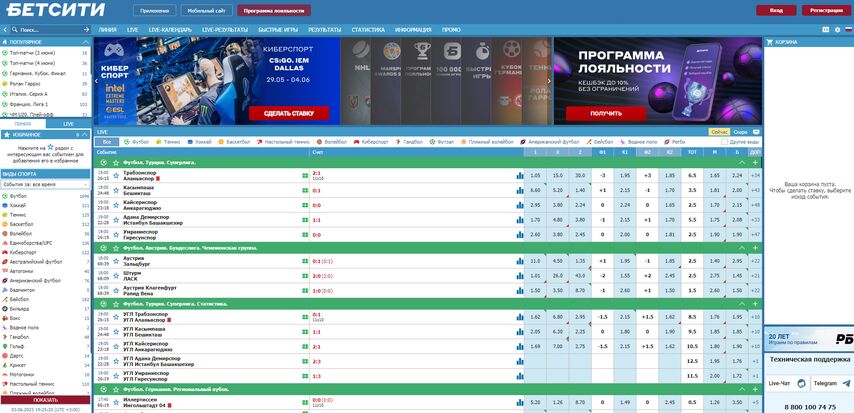Open the Приложения header button
The width and height of the screenshot is (854, 413).
[x=155, y=10]
